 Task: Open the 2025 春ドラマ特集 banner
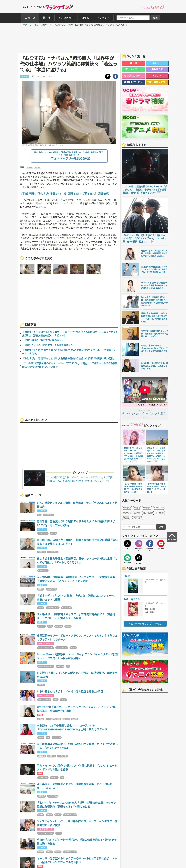[145, 99]
